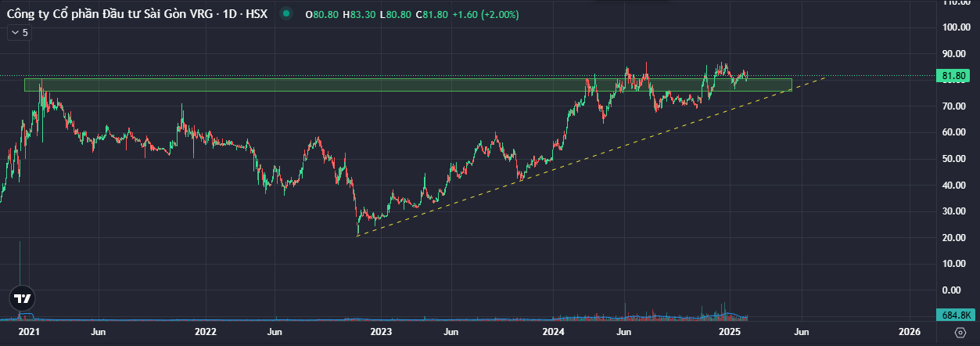Click the 2022 time axis label
Image resolution: width=980 pixels, height=346 pixels.
point(205,333)
